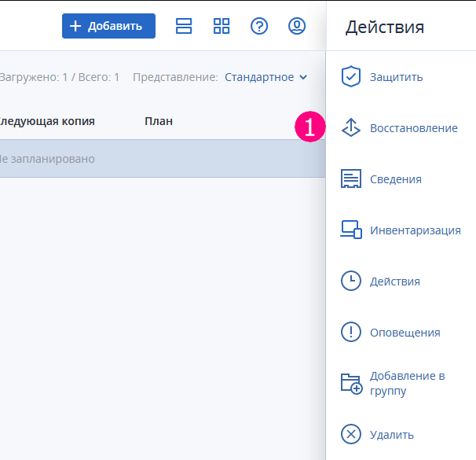Screen dimensions: 476x460
Task: Open help via the question mark icon
Action: click(259, 26)
